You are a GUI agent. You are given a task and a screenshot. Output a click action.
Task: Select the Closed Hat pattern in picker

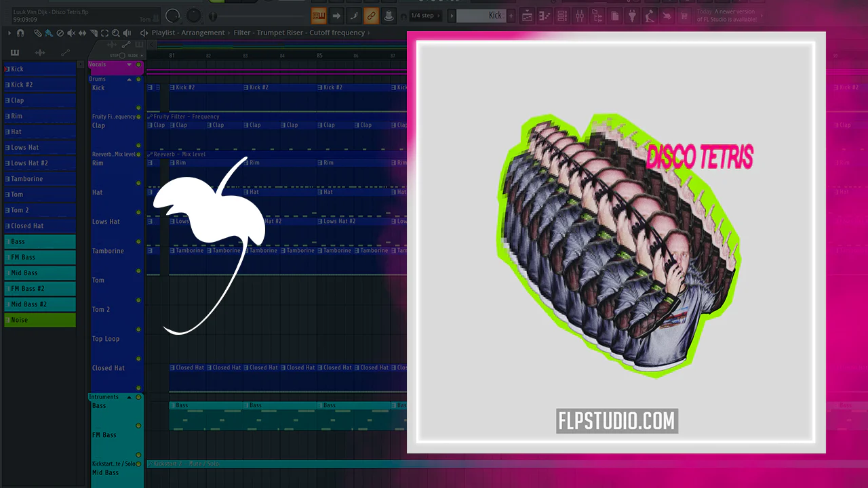(40, 226)
